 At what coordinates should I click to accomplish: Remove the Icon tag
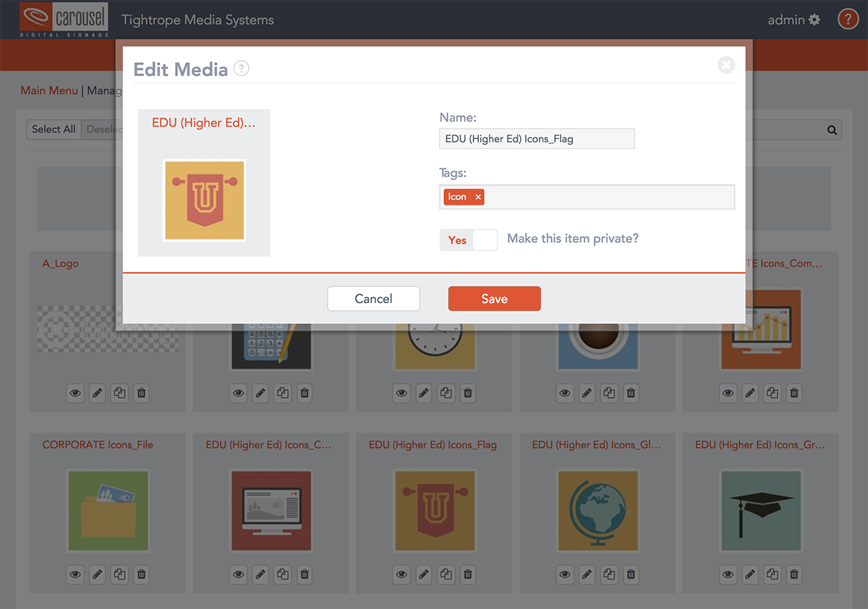(477, 197)
